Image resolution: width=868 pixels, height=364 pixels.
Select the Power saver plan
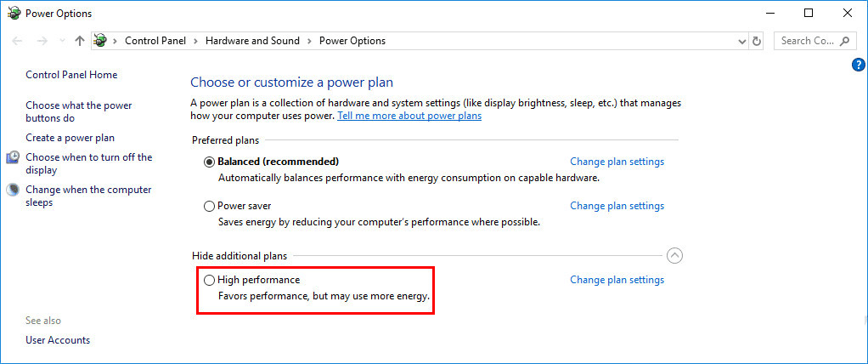(x=210, y=206)
